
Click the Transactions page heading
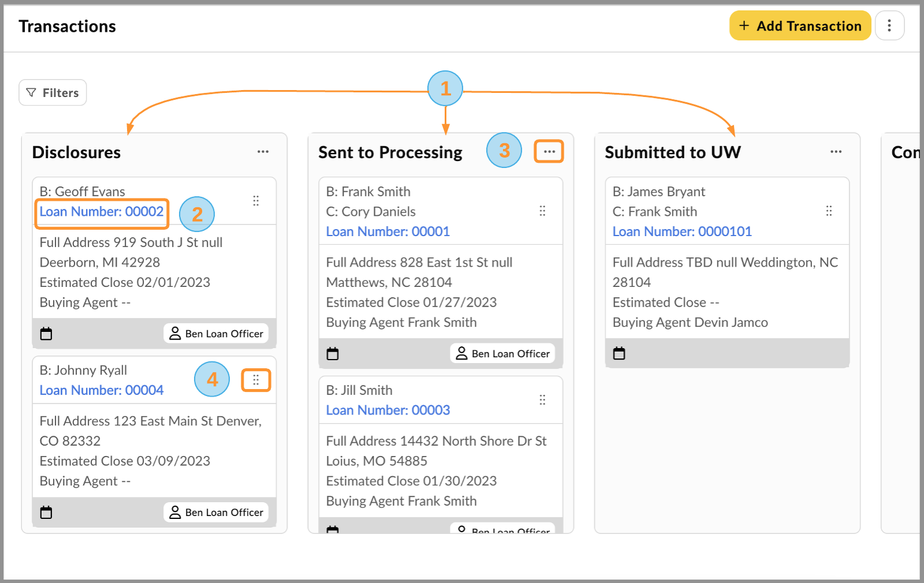point(67,25)
